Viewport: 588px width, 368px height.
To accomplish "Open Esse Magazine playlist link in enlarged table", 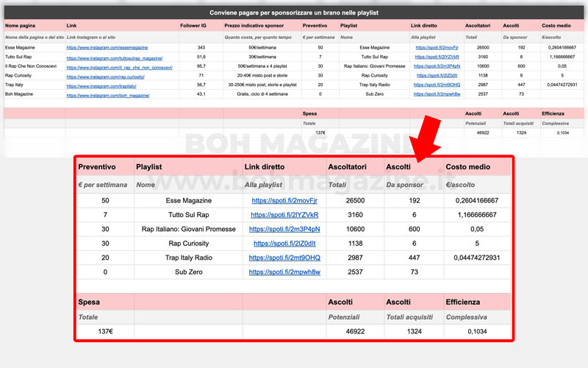I will tap(284, 200).
